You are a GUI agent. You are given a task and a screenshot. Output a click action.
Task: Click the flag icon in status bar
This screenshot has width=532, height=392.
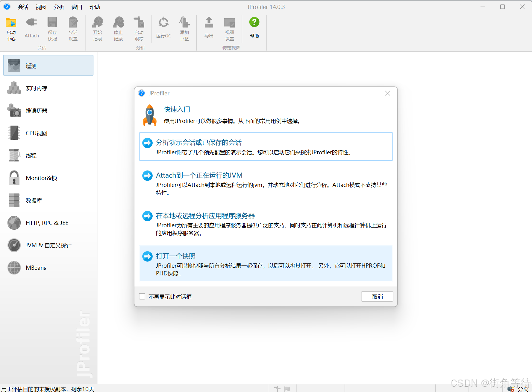coord(287,389)
